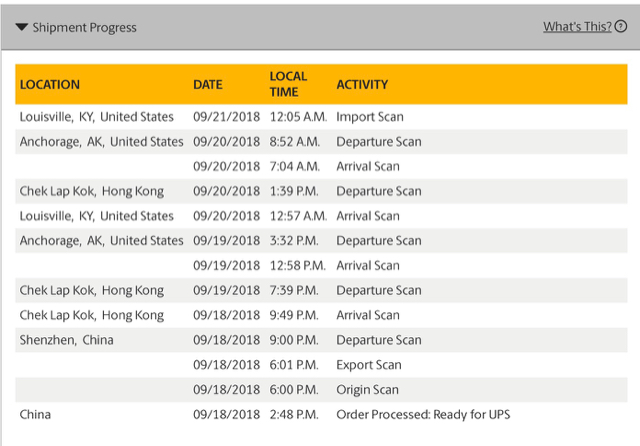Click the LOCAL TIME column header
640x446 pixels.
pyautogui.click(x=287, y=84)
